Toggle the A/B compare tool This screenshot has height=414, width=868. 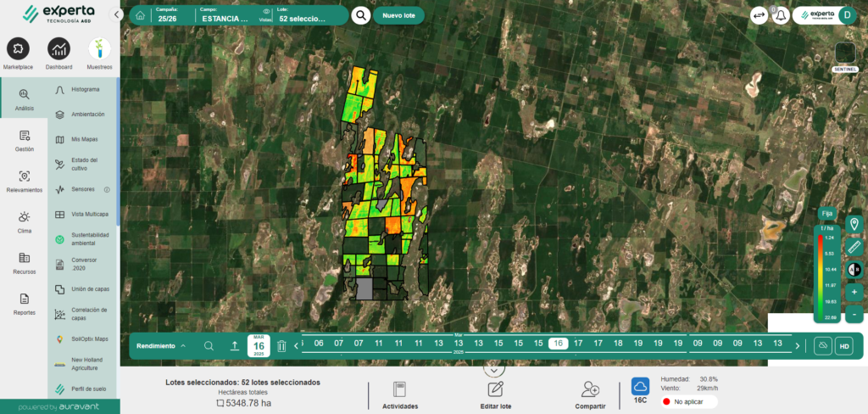coord(854,269)
